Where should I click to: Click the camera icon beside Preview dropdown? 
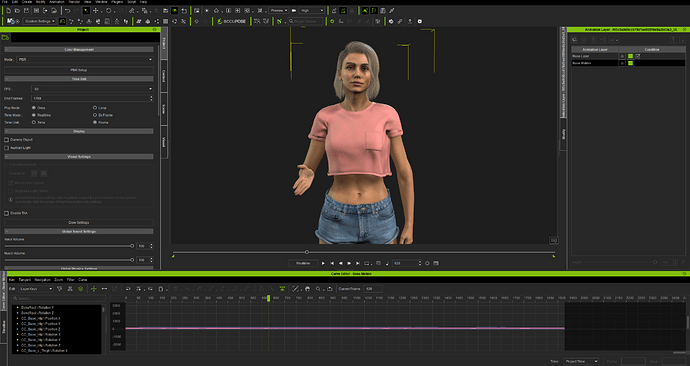pos(294,11)
